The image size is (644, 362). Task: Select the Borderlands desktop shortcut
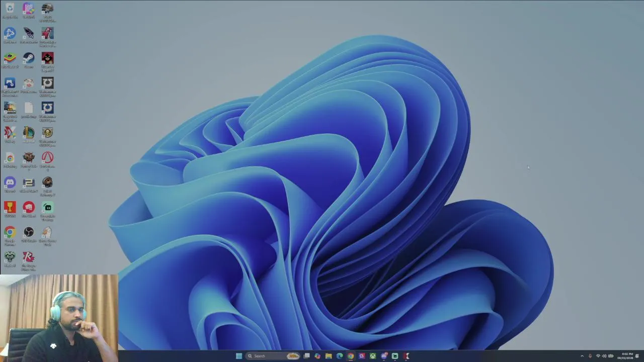point(47,161)
